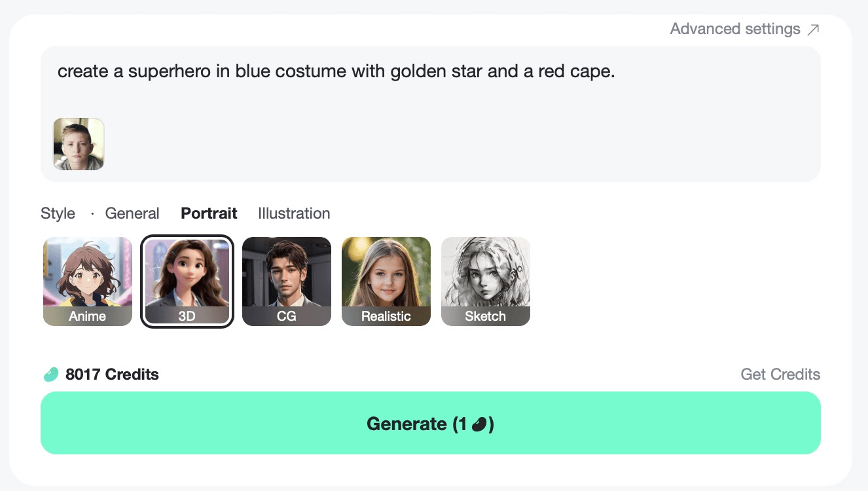Choose the 3D style thumbnail

[187, 282]
